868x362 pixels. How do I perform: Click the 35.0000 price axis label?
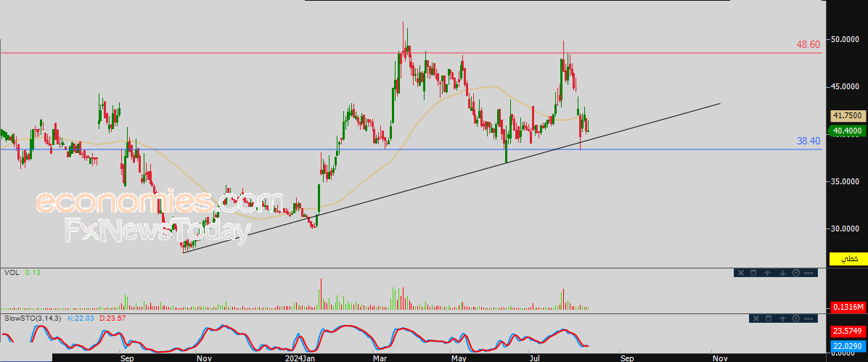(x=843, y=181)
